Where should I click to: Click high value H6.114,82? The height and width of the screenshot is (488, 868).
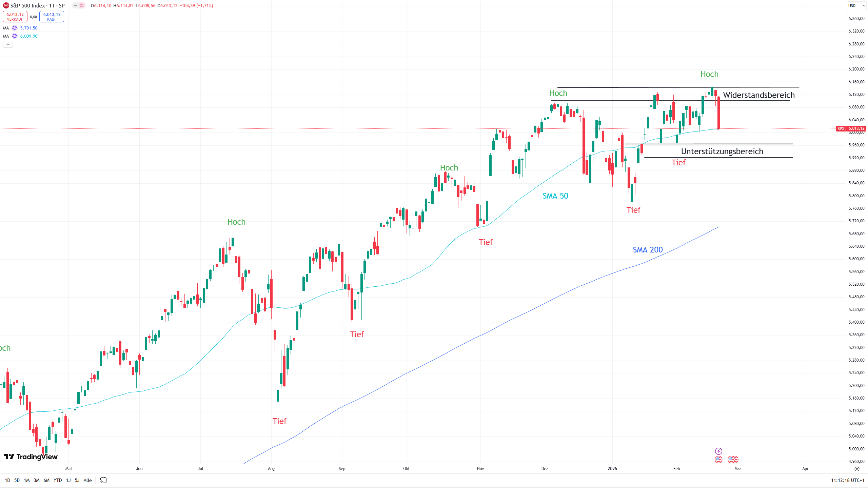tap(123, 6)
